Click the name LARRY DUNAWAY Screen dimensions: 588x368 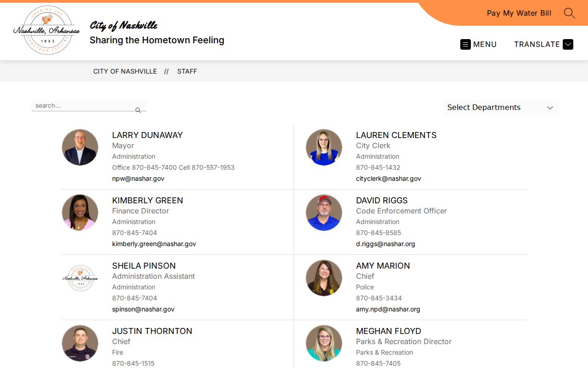(147, 135)
